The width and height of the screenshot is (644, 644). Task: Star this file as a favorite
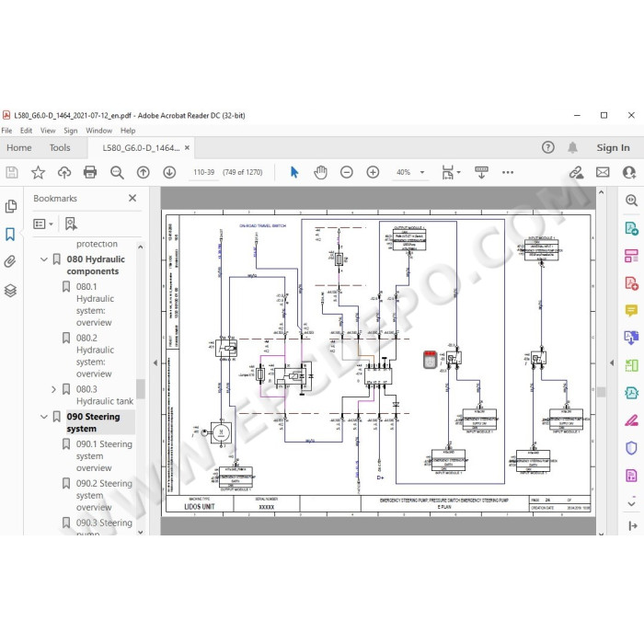click(39, 172)
